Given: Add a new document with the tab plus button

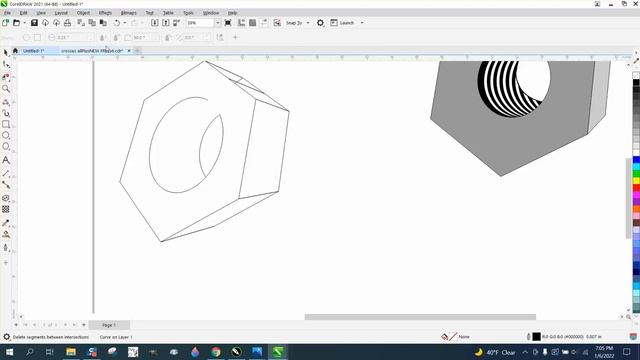Looking at the screenshot, I should 138,51.
